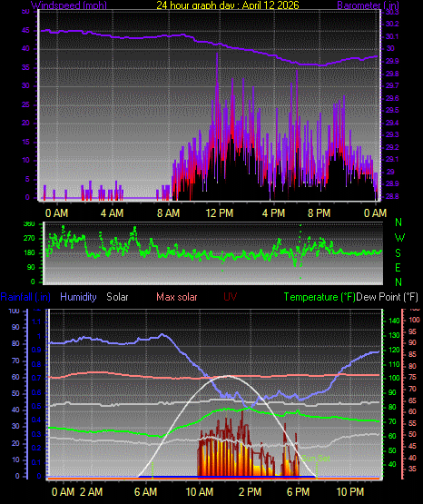Click the 'Humidity' legend label
Screen dimensions: 423x504
pos(78,296)
